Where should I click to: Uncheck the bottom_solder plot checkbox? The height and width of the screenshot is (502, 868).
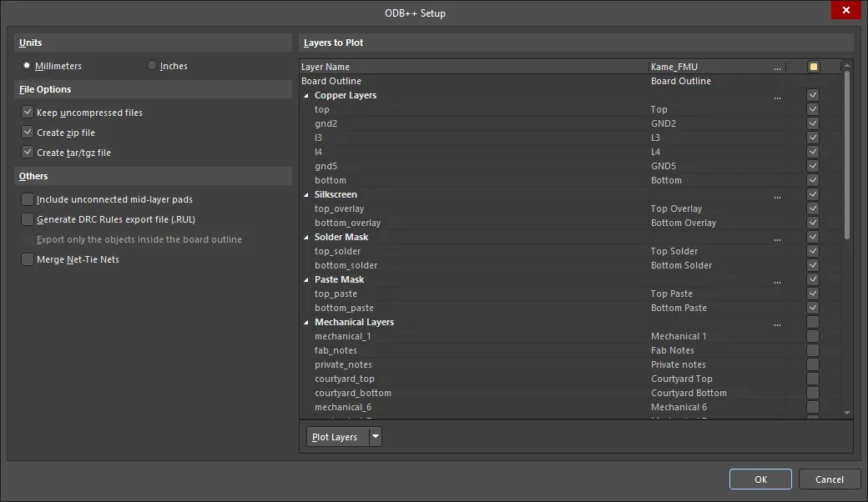pyautogui.click(x=813, y=265)
